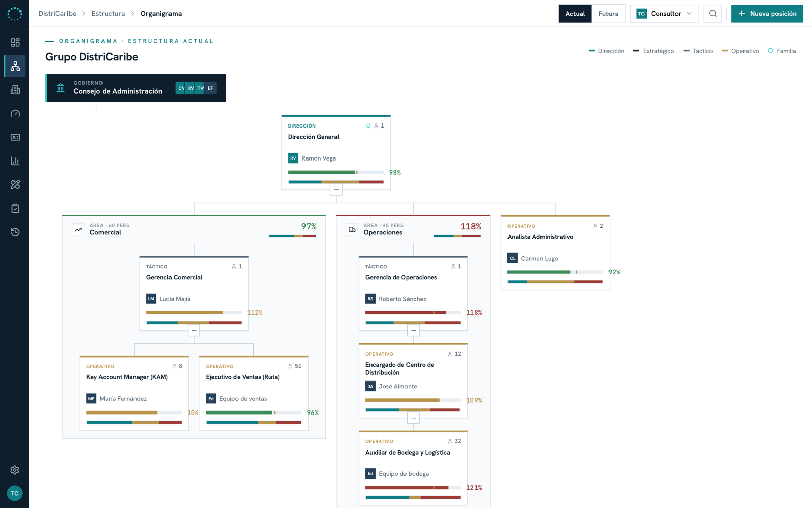Toggle the Operativo legend item

point(740,51)
